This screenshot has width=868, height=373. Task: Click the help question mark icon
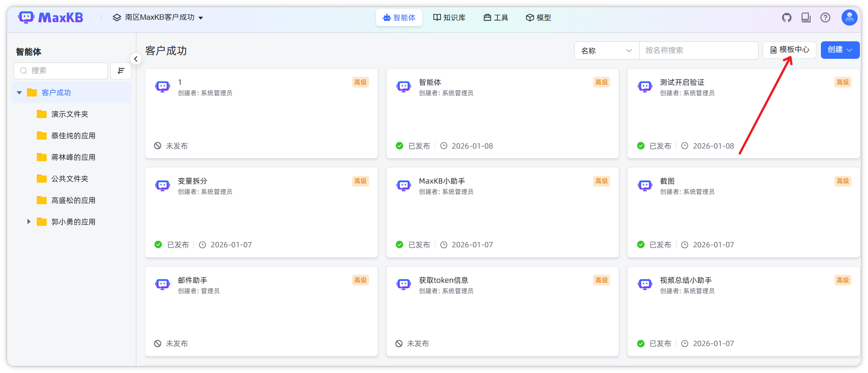(825, 18)
